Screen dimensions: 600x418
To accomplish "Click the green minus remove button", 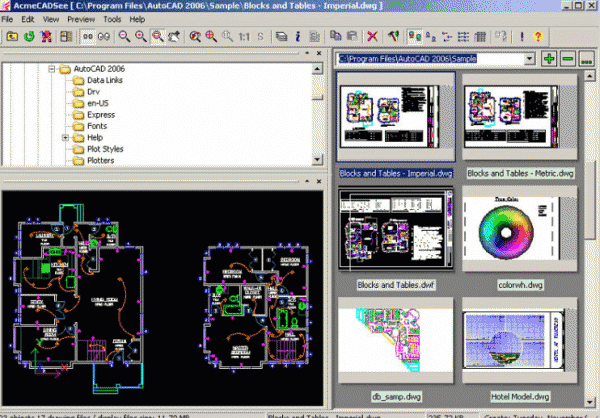I will point(568,59).
